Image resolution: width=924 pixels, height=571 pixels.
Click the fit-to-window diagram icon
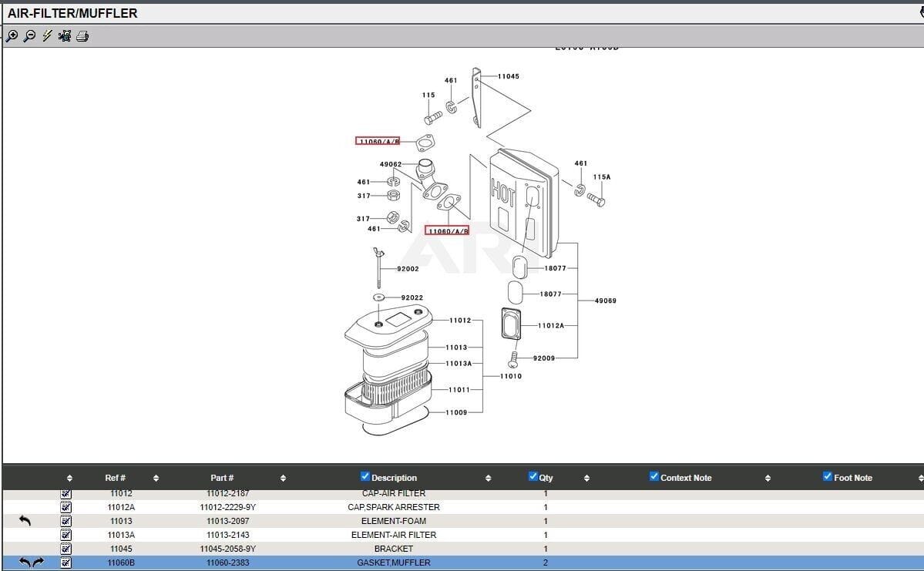[x=65, y=36]
